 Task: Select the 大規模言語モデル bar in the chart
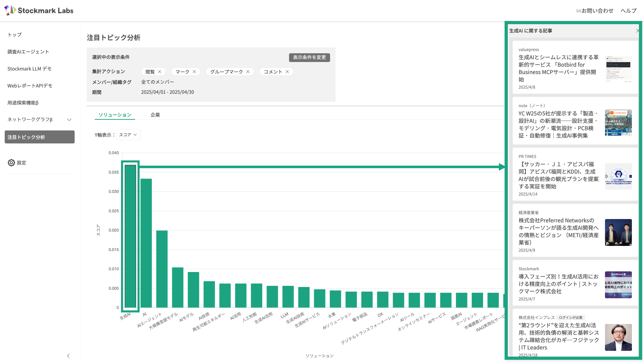[x=177, y=287]
